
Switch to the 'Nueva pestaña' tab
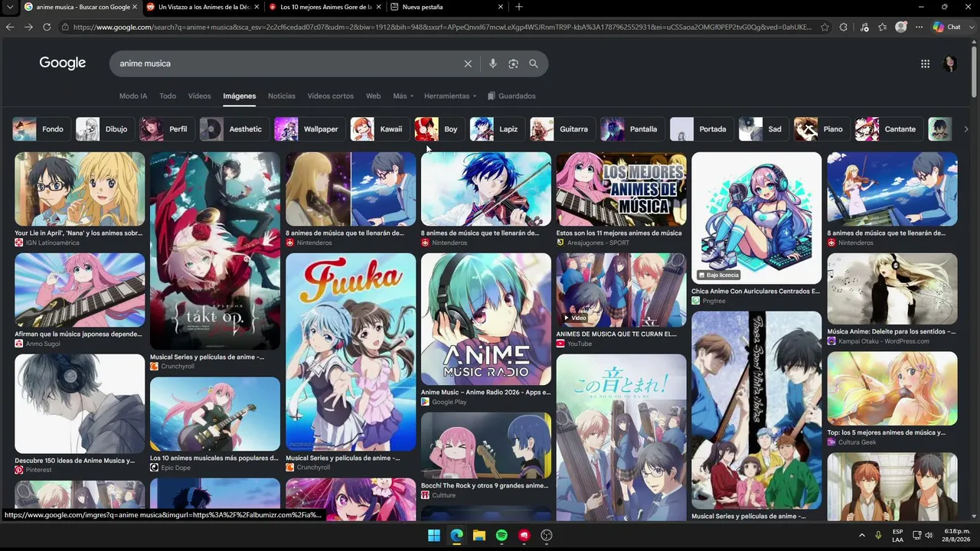(446, 7)
